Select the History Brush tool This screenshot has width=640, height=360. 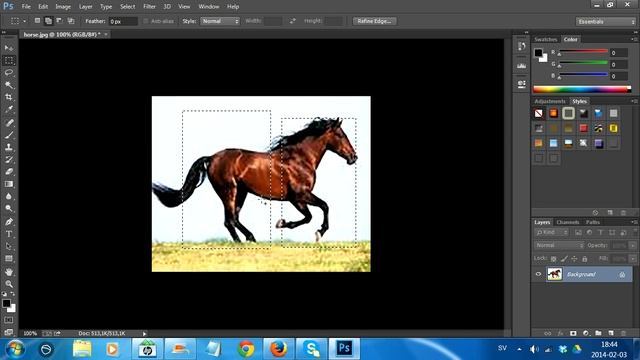tap(9, 159)
